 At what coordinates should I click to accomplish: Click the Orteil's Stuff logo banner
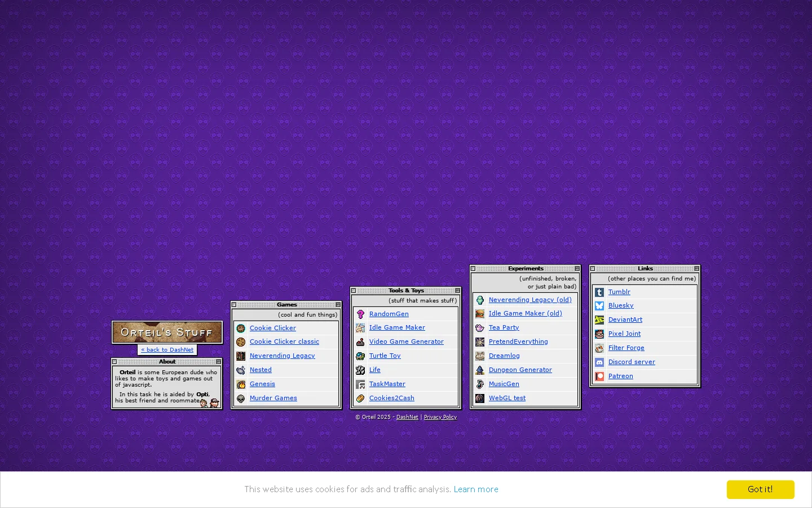pos(167,332)
